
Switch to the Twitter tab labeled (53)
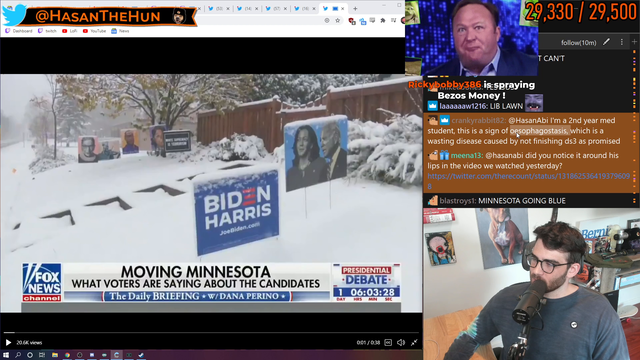click(x=219, y=9)
